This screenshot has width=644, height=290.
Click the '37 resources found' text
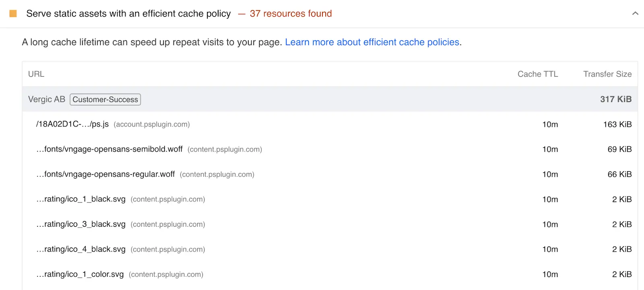[291, 14]
